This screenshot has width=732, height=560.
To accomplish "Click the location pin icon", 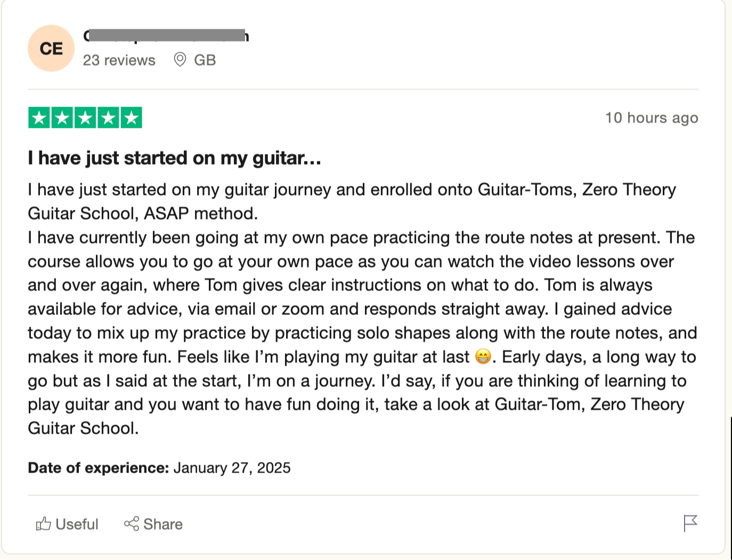I will tap(180, 60).
